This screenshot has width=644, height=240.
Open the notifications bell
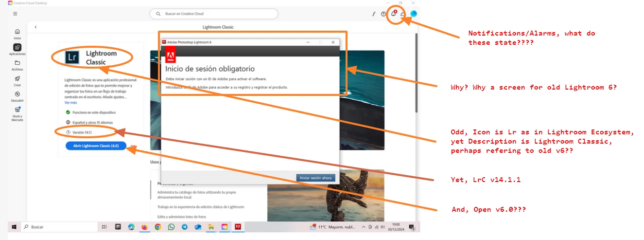(394, 14)
